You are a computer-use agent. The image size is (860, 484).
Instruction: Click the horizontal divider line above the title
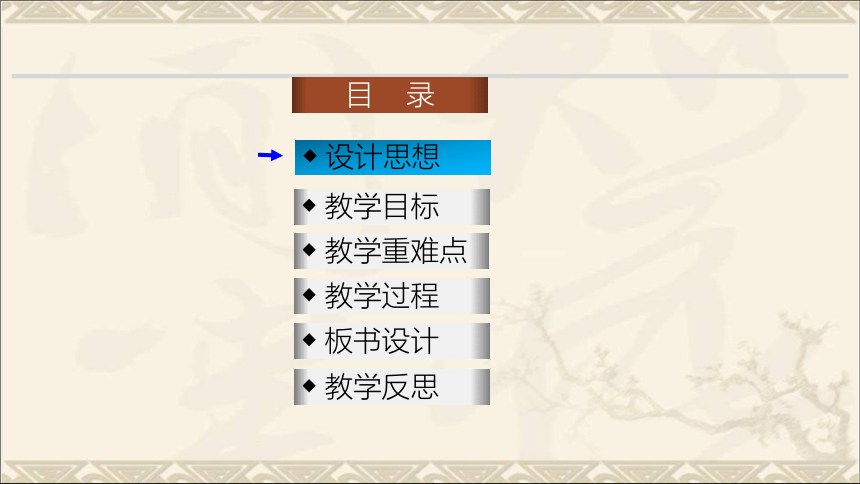[430, 76]
